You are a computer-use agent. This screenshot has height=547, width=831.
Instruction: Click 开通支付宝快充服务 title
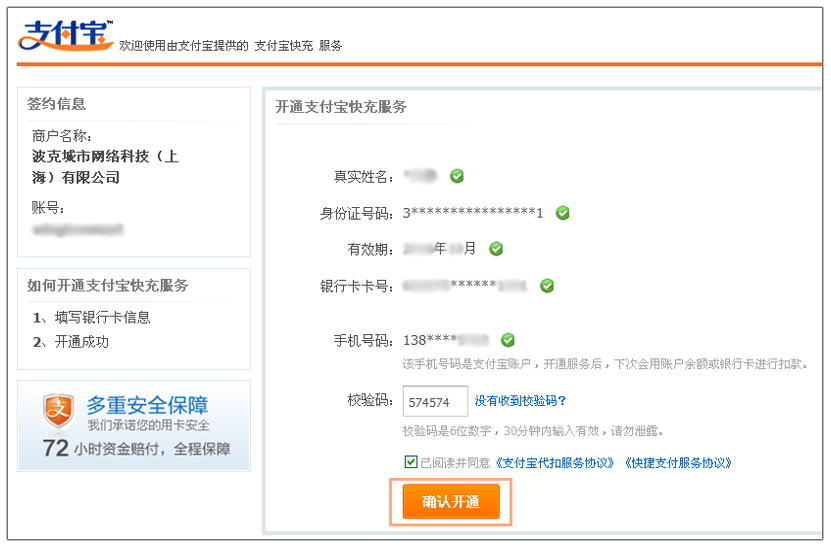coord(341,107)
